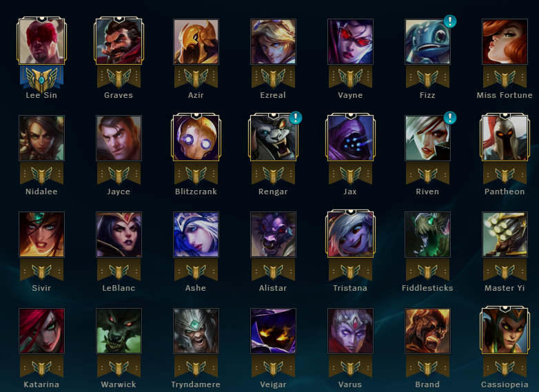Select the Warwick champion portrait
The width and height of the screenshot is (539, 392).
coord(119,331)
